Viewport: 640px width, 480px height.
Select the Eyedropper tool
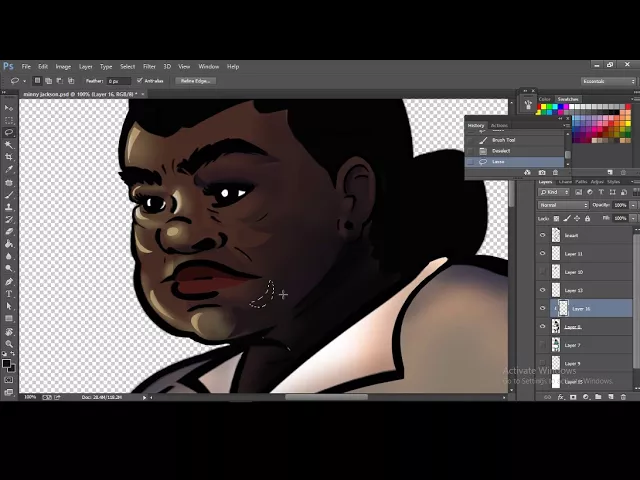[x=9, y=169]
